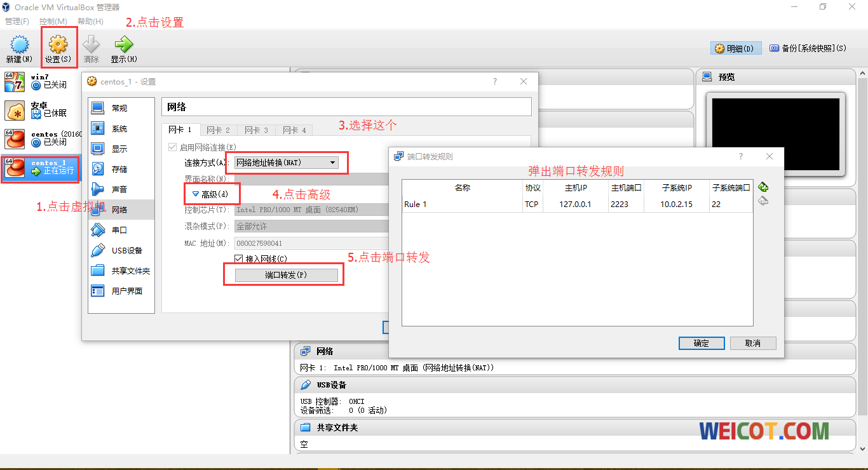Open the 管理 menu

pos(17,22)
